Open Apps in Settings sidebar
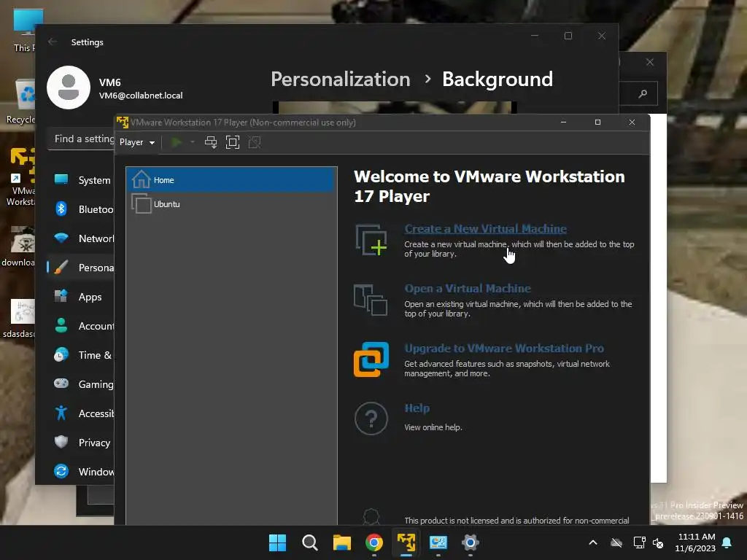Image resolution: width=747 pixels, height=560 pixels. [x=81, y=297]
